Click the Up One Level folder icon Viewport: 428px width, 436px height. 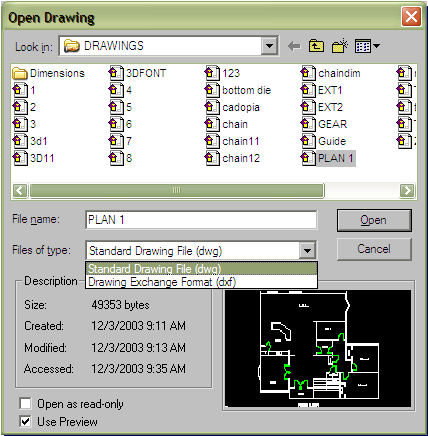[x=316, y=46]
